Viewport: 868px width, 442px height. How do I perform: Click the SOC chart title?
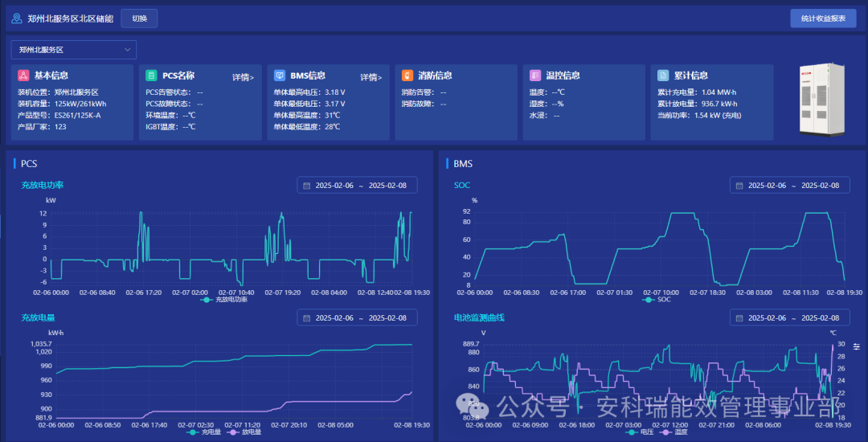(x=462, y=185)
